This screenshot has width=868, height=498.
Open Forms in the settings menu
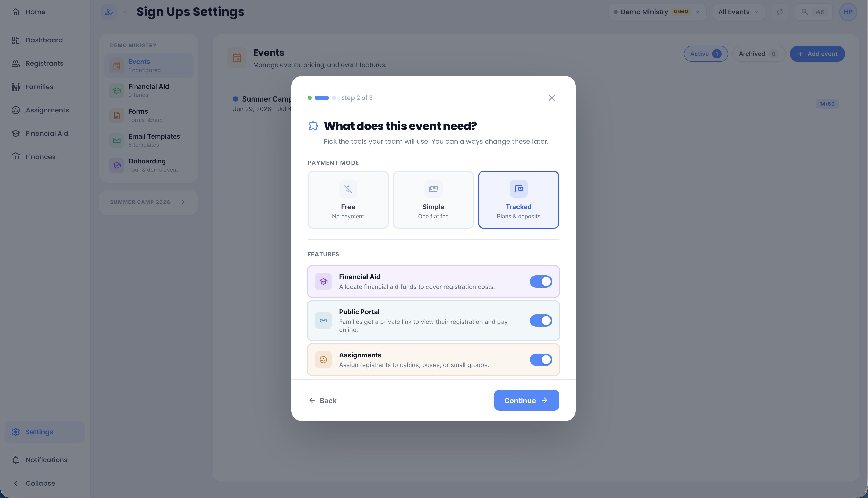pos(148,115)
